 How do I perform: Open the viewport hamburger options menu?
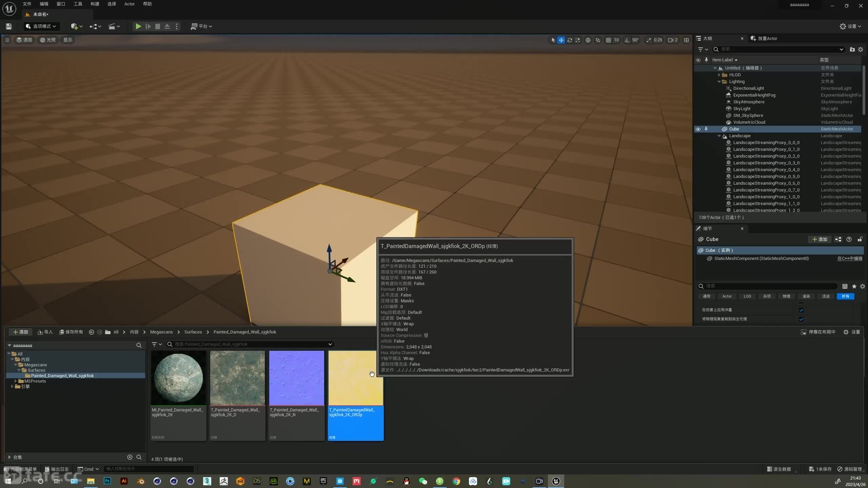point(7,40)
